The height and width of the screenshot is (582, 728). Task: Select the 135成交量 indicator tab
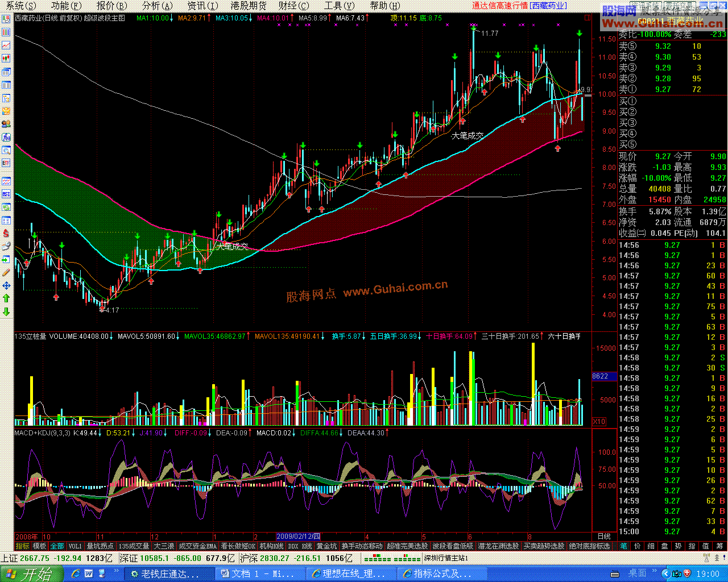(134, 546)
